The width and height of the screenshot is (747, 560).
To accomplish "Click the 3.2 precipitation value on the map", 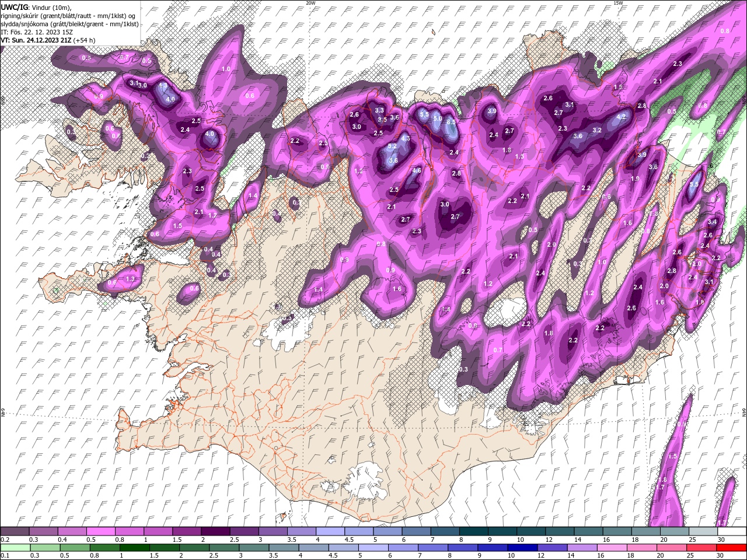I will (x=597, y=131).
